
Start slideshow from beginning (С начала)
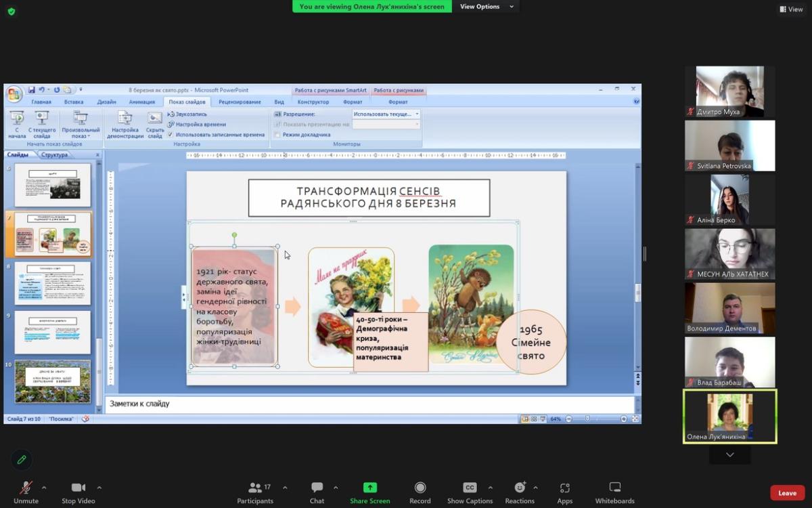[x=17, y=125]
